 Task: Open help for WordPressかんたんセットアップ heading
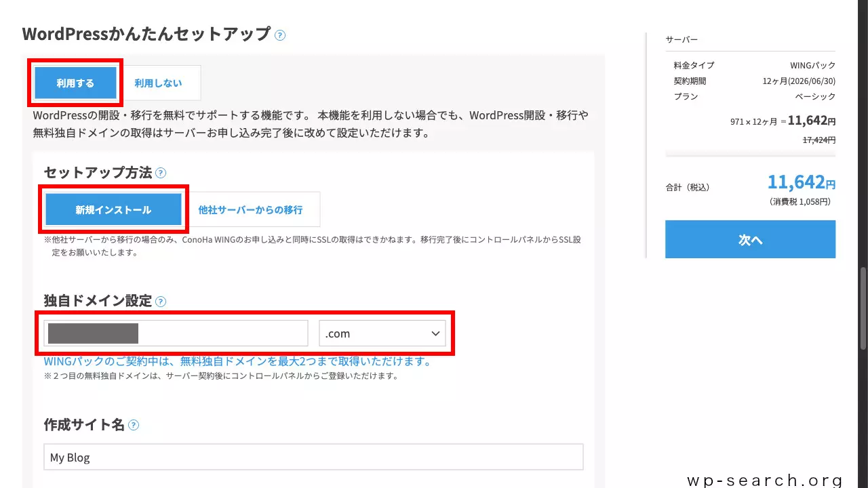279,35
